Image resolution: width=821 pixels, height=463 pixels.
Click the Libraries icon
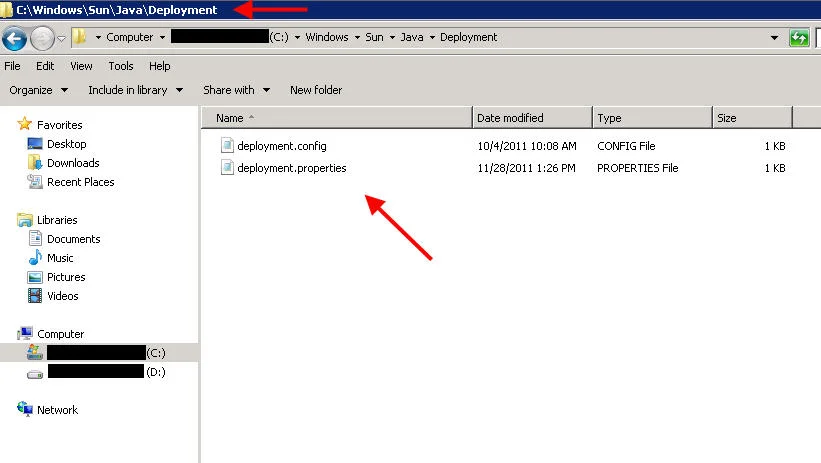25,219
